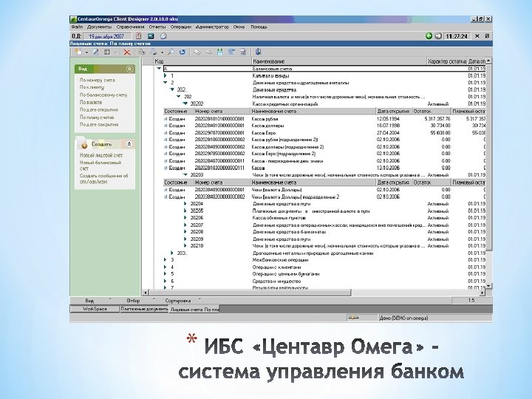Image resolution: width=532 pixels, height=399 pixels.
Task: Click the blue rightmost toolbar icon
Action: (259, 52)
